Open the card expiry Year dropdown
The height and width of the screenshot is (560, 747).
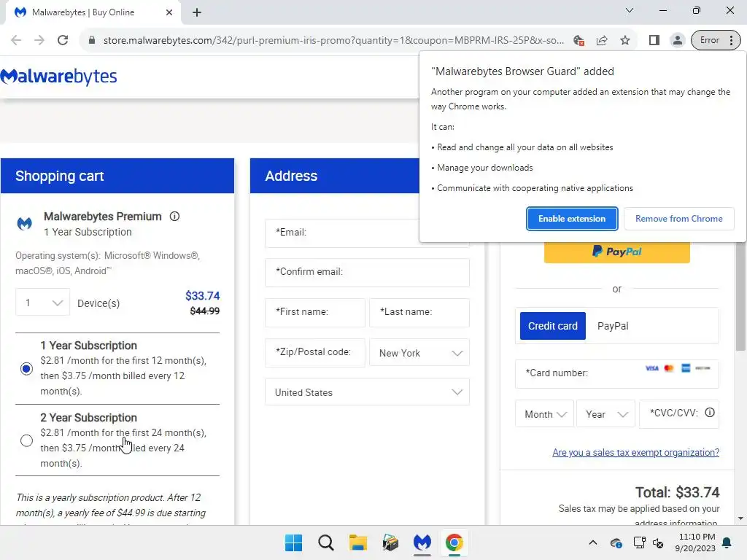(605, 414)
